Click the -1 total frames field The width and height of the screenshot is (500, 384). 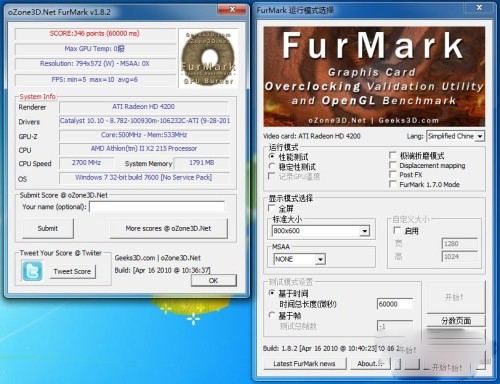click(x=395, y=326)
